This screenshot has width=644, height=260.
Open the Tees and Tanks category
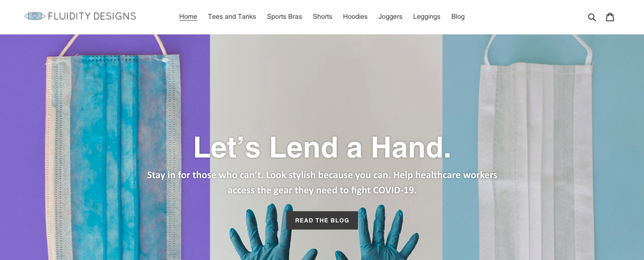click(232, 17)
